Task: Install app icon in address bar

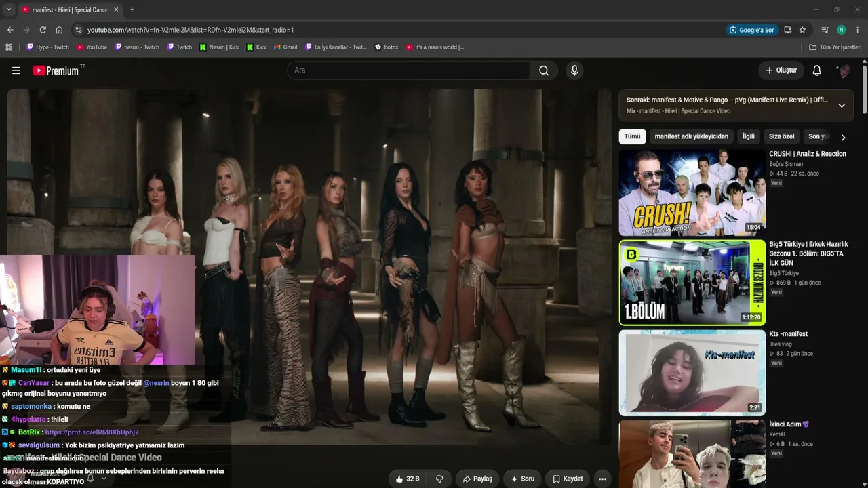Action: (x=787, y=30)
